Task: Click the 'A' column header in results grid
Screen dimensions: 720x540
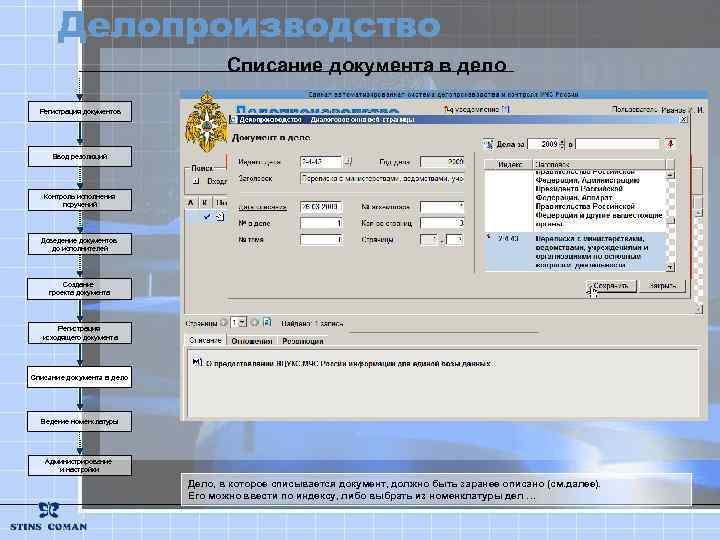Action: tap(191, 202)
